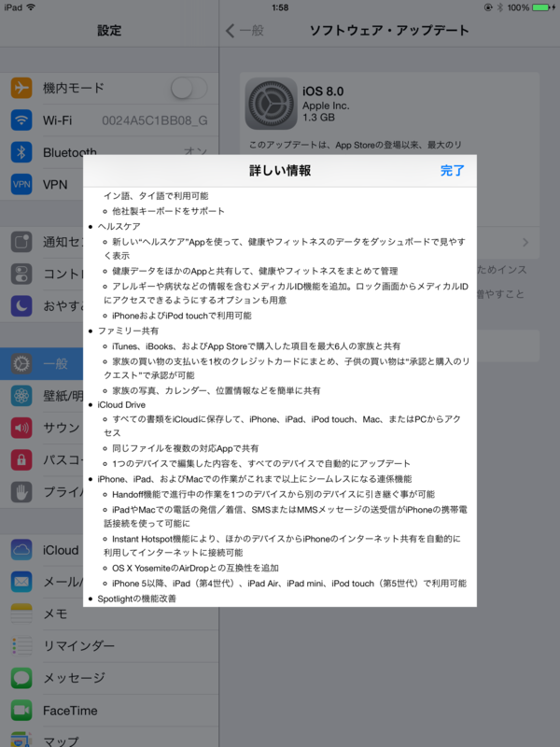
Task: Tap the 詳しい情報 dialog title
Action: (x=280, y=171)
